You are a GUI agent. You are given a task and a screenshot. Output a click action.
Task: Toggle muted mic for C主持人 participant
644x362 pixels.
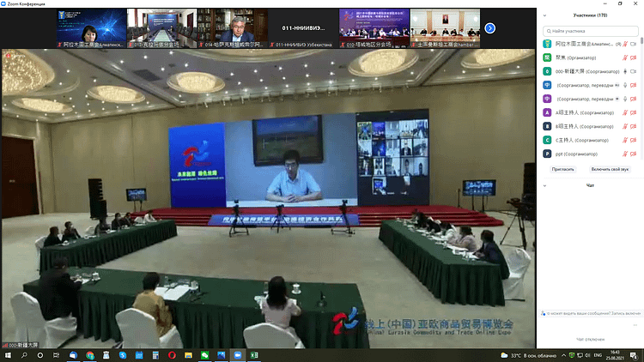pos(625,140)
